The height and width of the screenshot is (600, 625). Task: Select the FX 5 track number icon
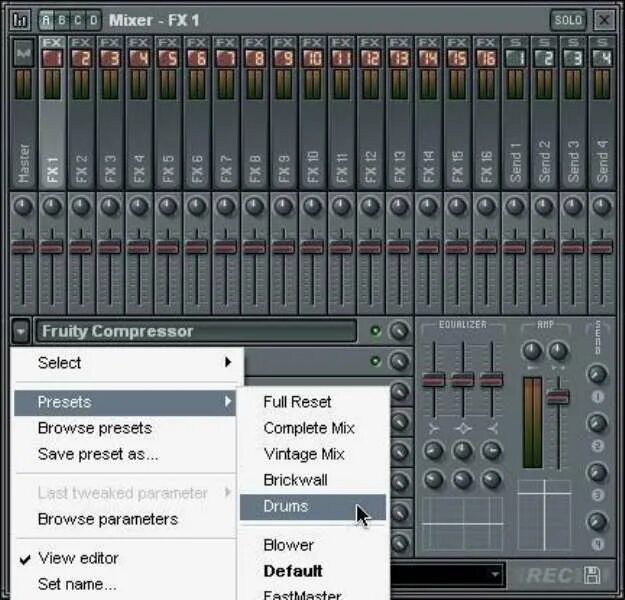[x=168, y=58]
